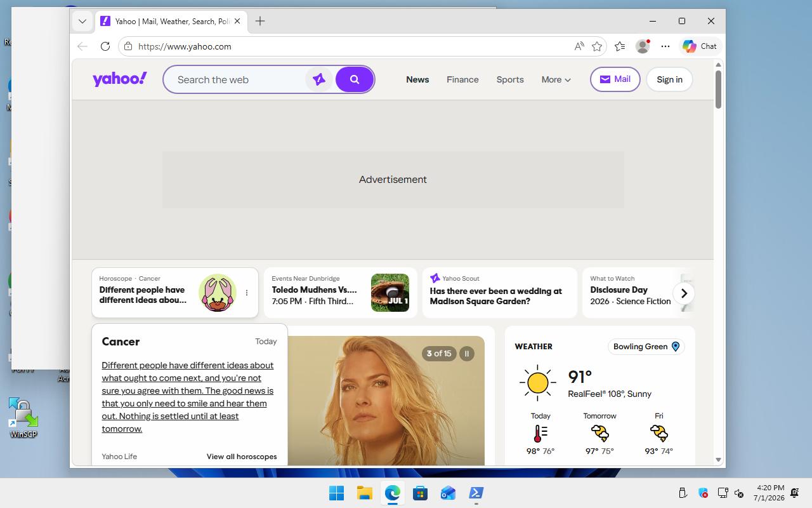Expand the More navigation menu

point(556,79)
